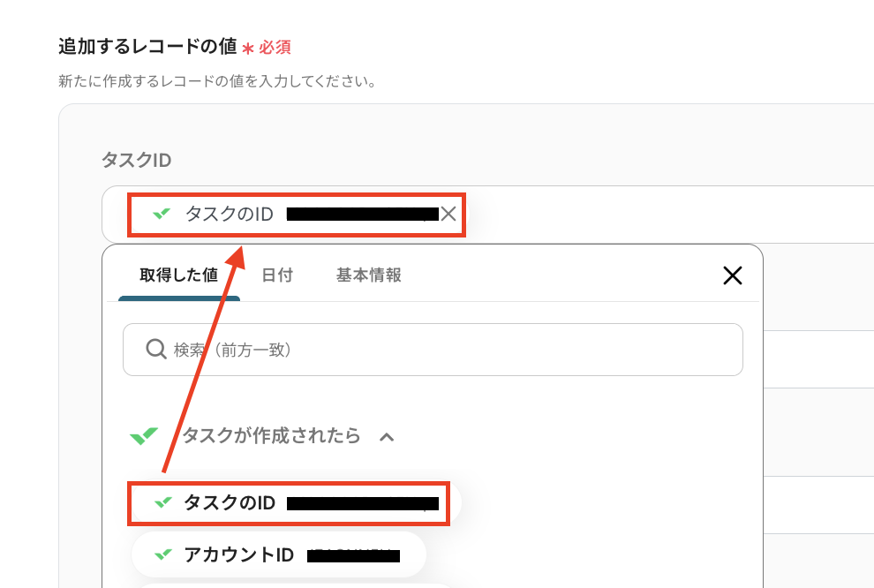
Task: Click the Wrike icon on the アカウントID option
Action: 162,555
